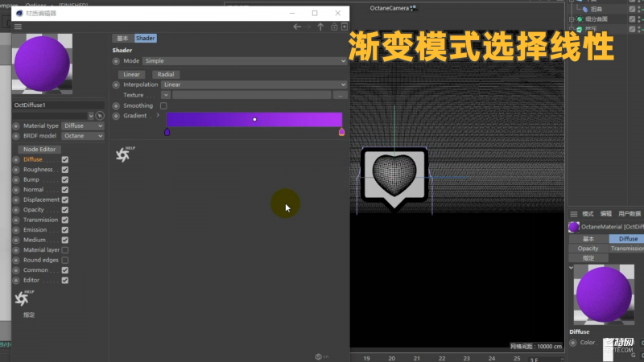Open the Material type dropdown
This screenshot has height=362, width=644.
(83, 126)
